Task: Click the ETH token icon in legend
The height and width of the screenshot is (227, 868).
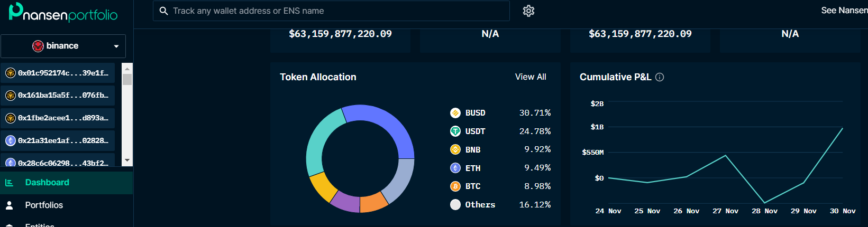Action: click(455, 168)
